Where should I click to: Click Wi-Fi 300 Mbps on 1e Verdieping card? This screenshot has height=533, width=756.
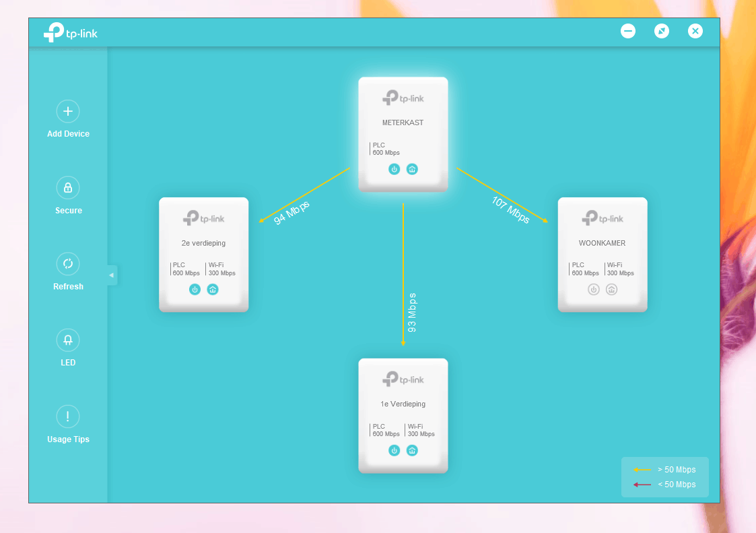point(421,430)
